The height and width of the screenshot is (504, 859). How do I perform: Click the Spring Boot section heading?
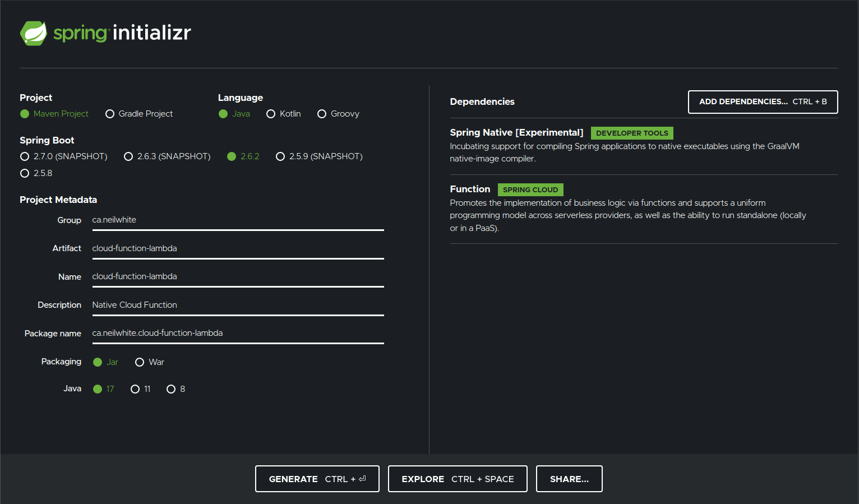pyautogui.click(x=47, y=140)
